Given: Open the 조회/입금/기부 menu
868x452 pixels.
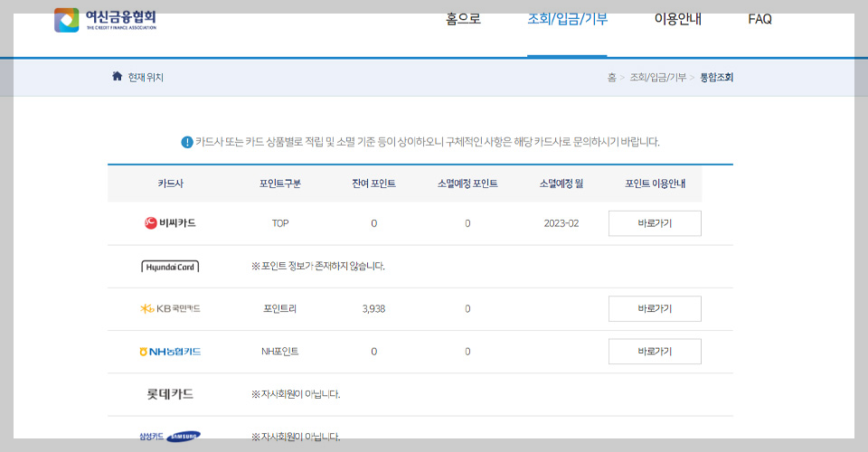Looking at the screenshot, I should (568, 19).
